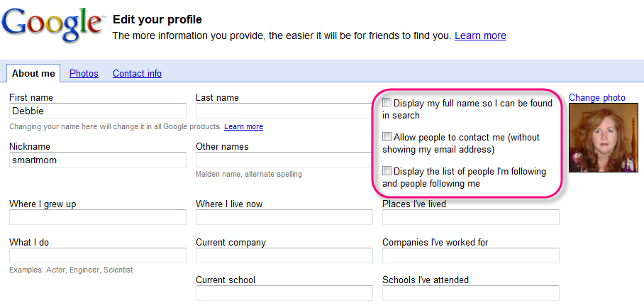This screenshot has height=308, width=644.
Task: Select the Other names field
Action: (x=284, y=160)
